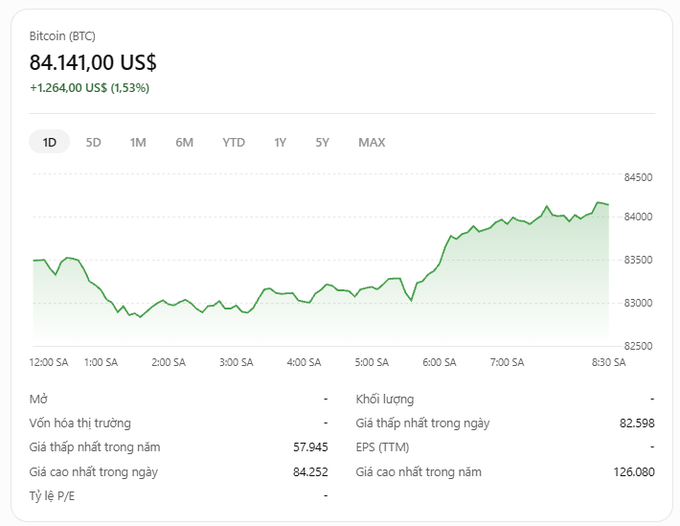The height and width of the screenshot is (526, 680).
Task: Click the EPS (TTM) label
Action: (382, 447)
